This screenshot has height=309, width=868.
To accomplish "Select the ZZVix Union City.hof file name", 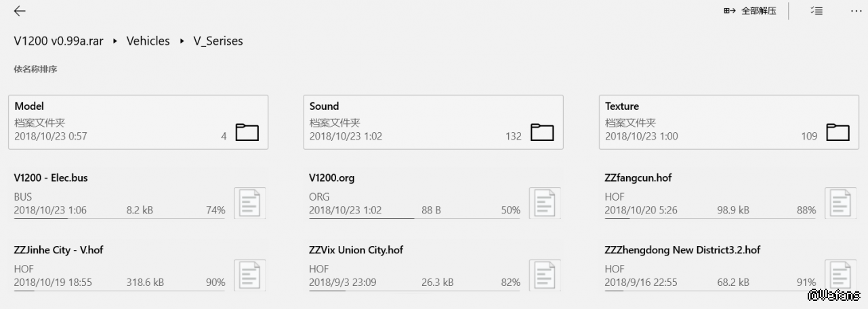I will [x=356, y=250].
